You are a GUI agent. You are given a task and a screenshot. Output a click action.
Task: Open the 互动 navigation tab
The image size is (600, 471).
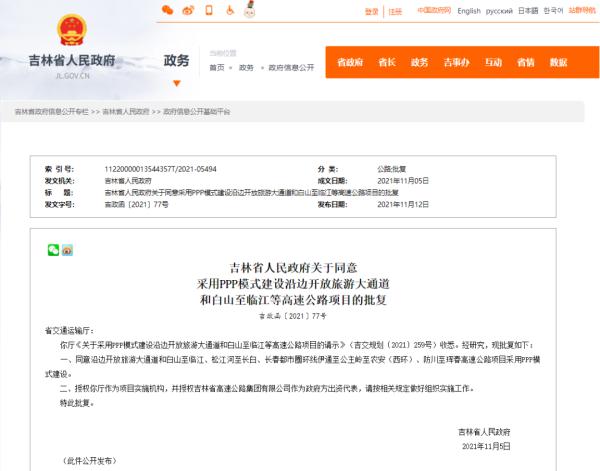[493, 62]
